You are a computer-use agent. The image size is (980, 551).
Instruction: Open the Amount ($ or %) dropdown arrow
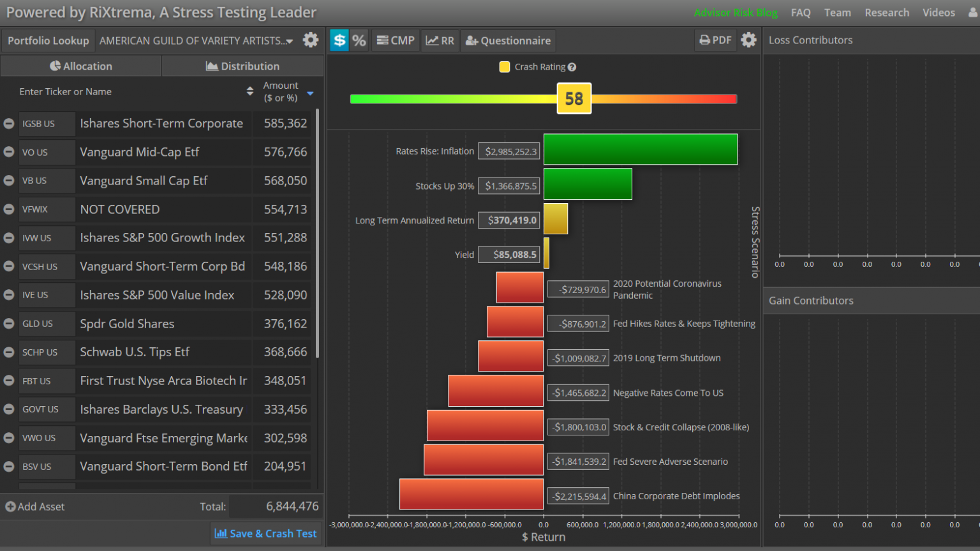click(x=310, y=93)
